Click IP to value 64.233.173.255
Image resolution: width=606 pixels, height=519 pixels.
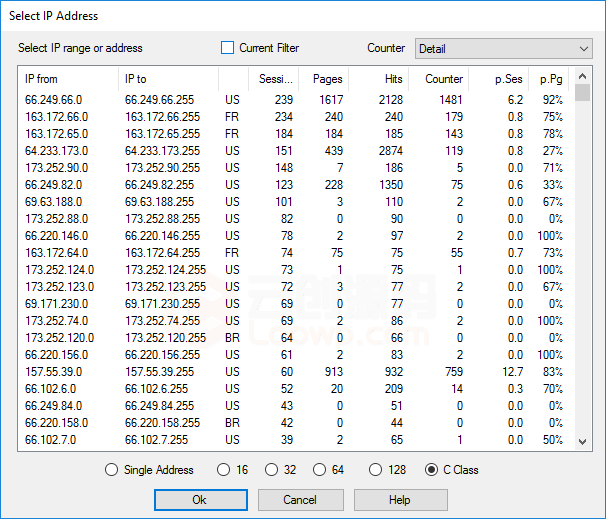click(x=162, y=151)
